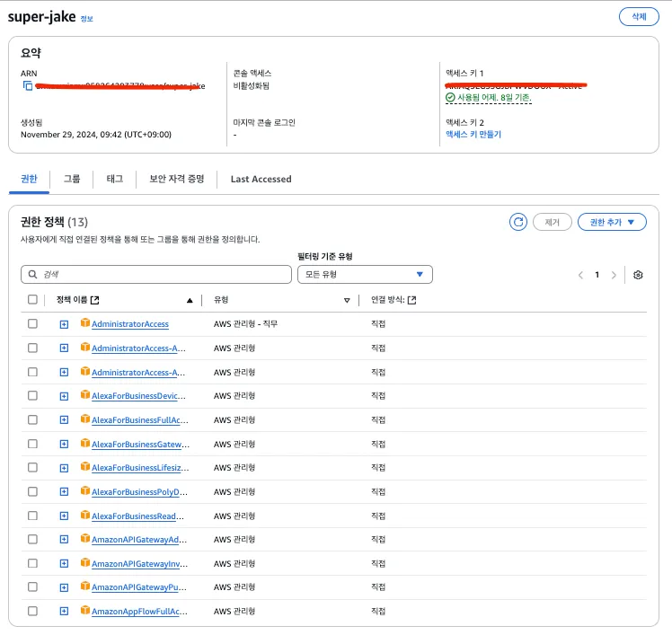Click the 사용됨 어제. 8일 기존. status text
672x635 pixels.
[x=494, y=98]
